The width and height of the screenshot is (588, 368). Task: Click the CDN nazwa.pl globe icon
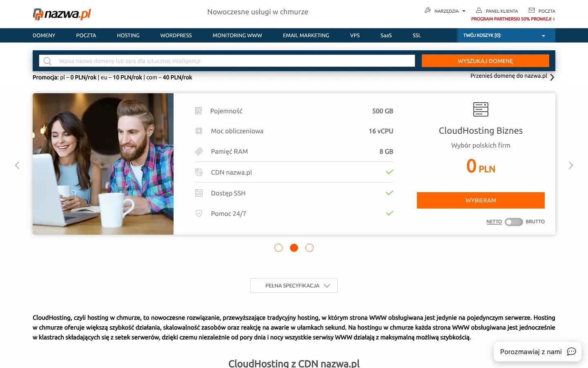point(199,172)
